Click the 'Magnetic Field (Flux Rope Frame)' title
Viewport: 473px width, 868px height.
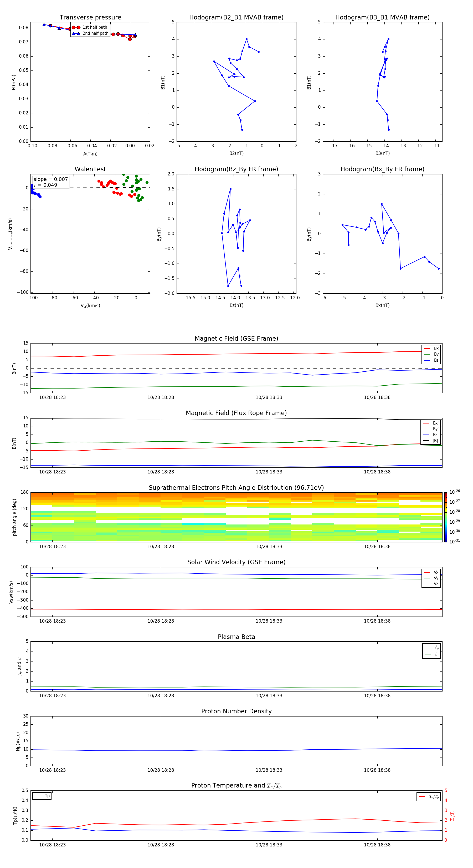pos(236,413)
